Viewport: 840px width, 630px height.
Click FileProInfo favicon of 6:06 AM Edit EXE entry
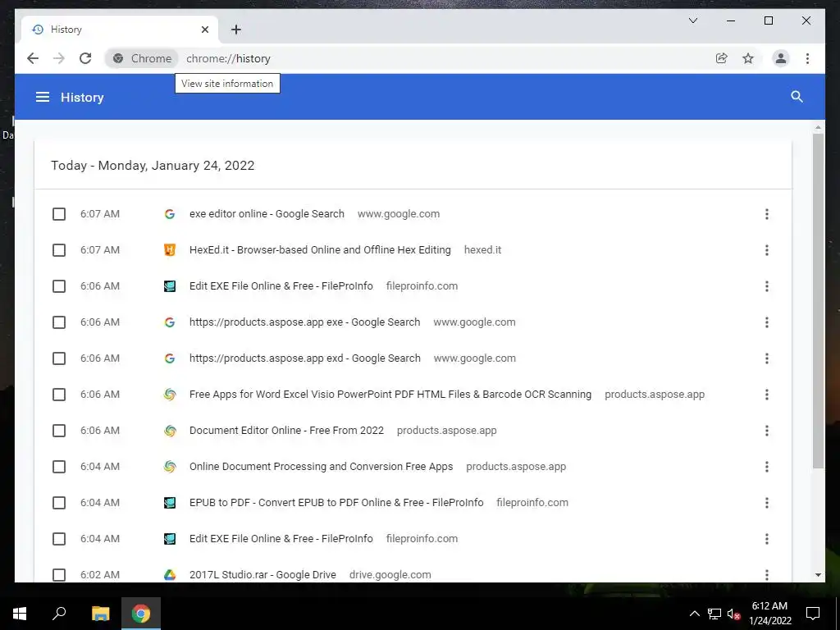click(170, 286)
